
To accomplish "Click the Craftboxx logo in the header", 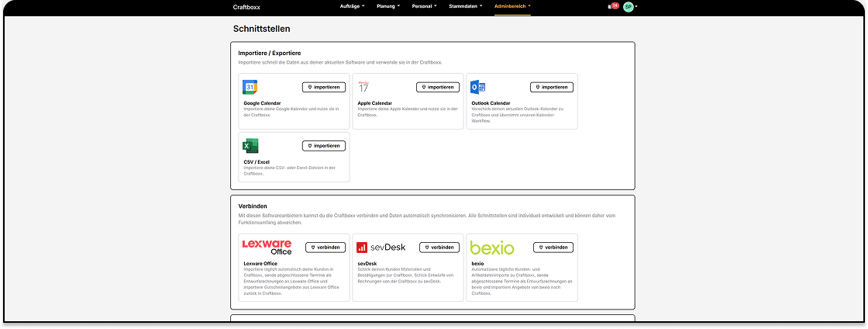I will coord(246,7).
